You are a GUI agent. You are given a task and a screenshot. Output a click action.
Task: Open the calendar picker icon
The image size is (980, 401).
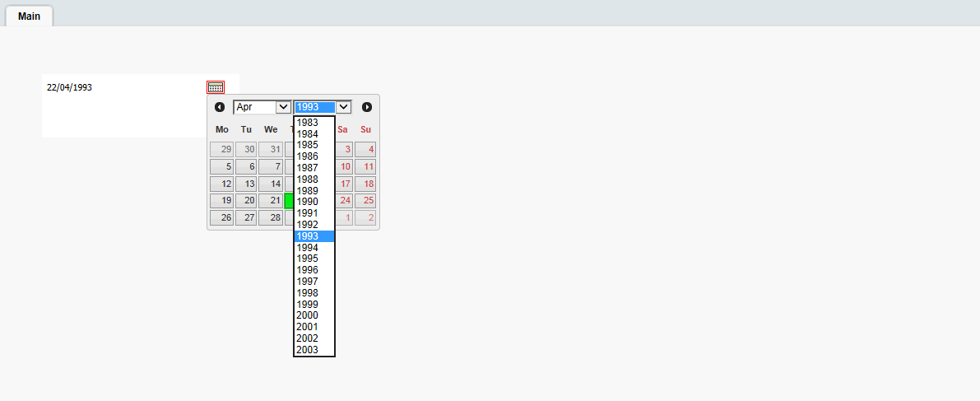[x=216, y=87]
